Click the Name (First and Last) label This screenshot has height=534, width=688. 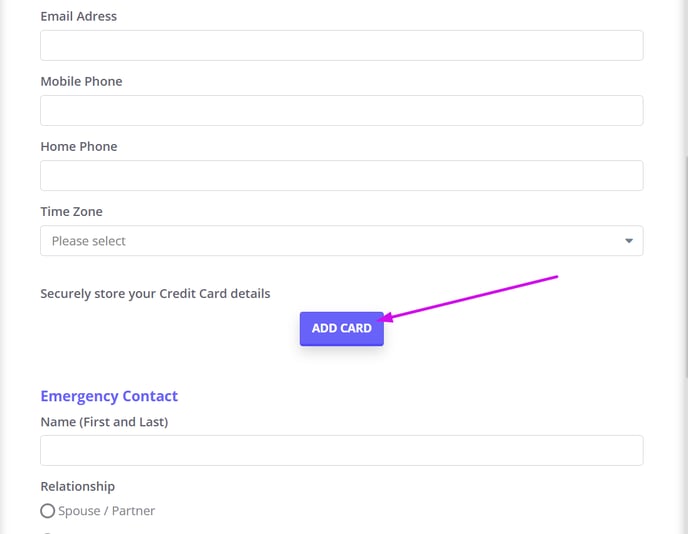click(x=104, y=422)
